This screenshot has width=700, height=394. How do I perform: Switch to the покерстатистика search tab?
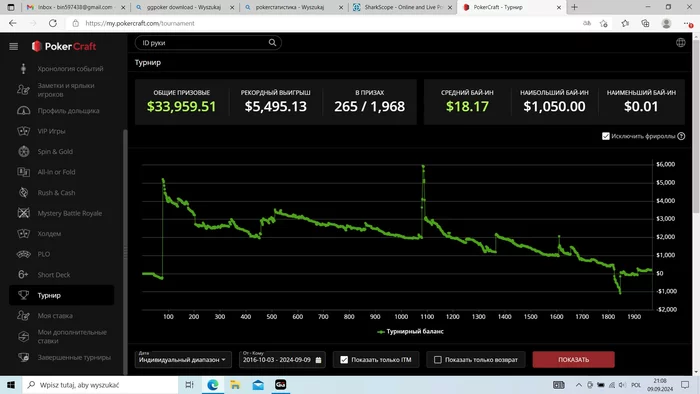point(293,7)
